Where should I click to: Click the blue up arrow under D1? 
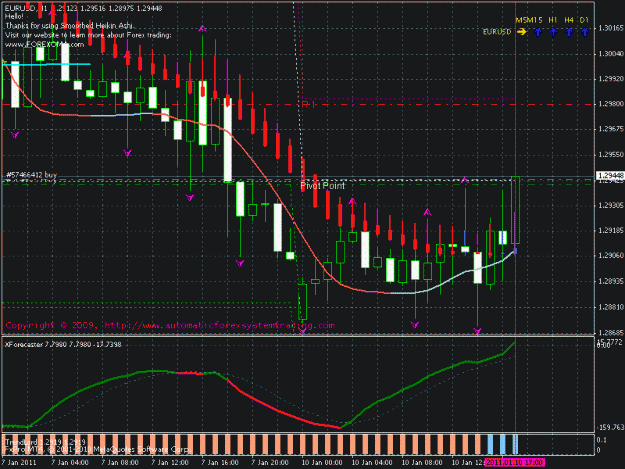584,32
